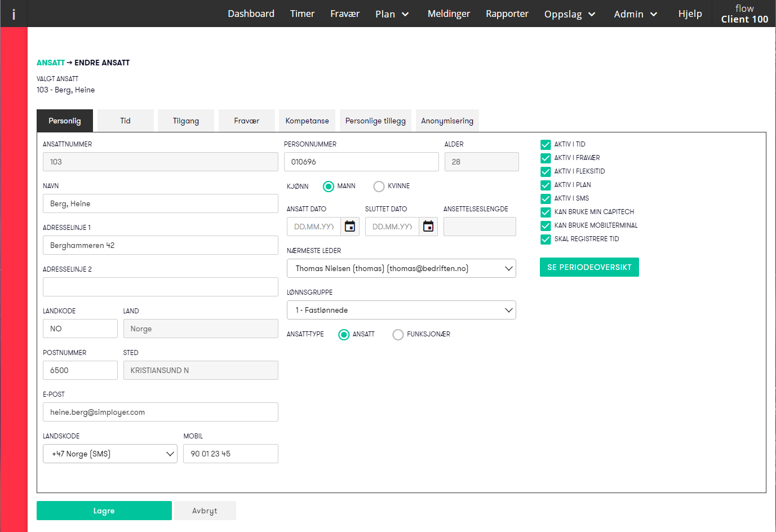Screen dimensions: 776x532
Task: Open the Landskode +47 Norge dropdown
Action: pos(110,454)
